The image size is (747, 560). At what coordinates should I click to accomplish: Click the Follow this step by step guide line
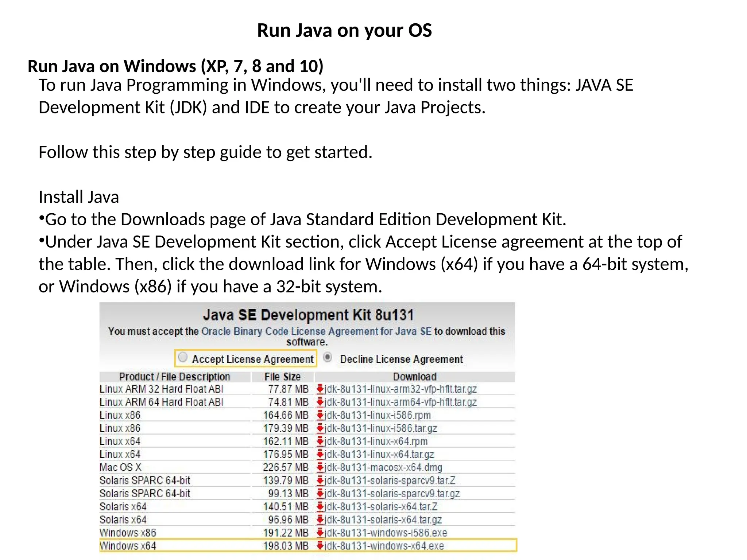[205, 152]
